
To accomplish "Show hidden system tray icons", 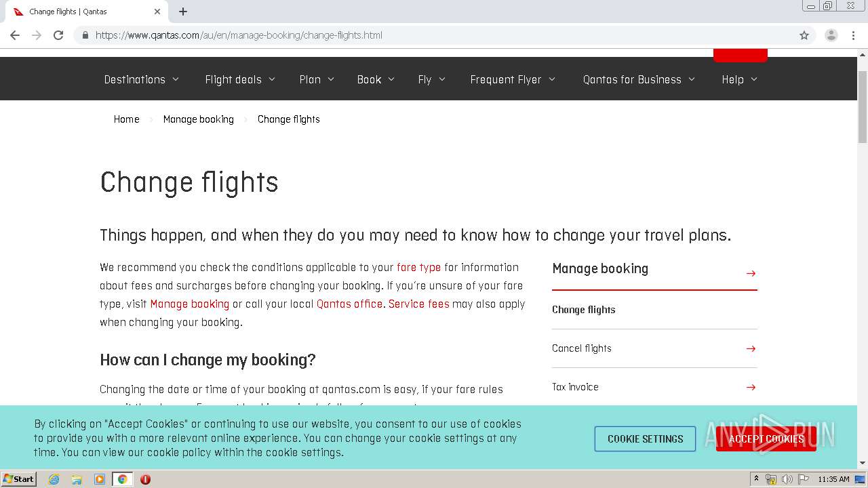I will tap(756, 479).
